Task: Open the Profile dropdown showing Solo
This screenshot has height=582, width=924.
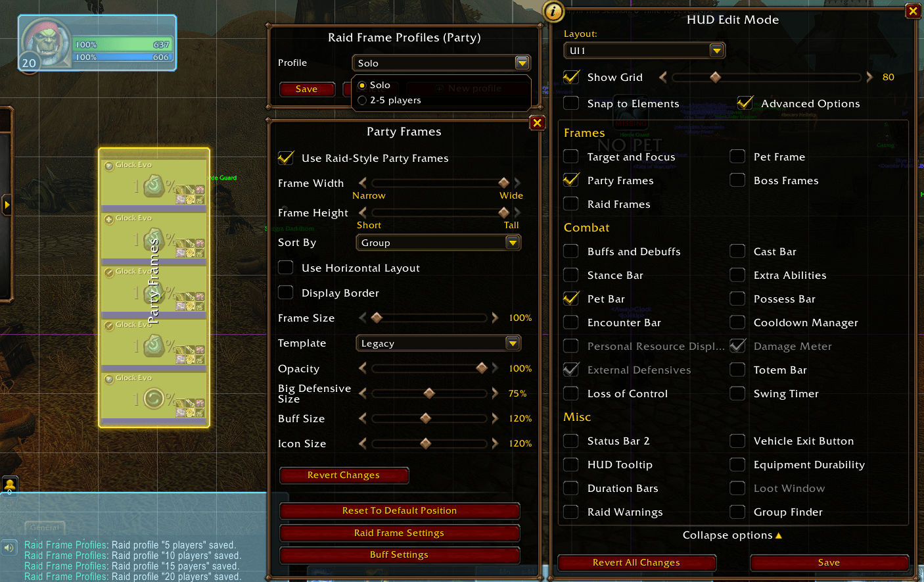Action: coord(442,63)
